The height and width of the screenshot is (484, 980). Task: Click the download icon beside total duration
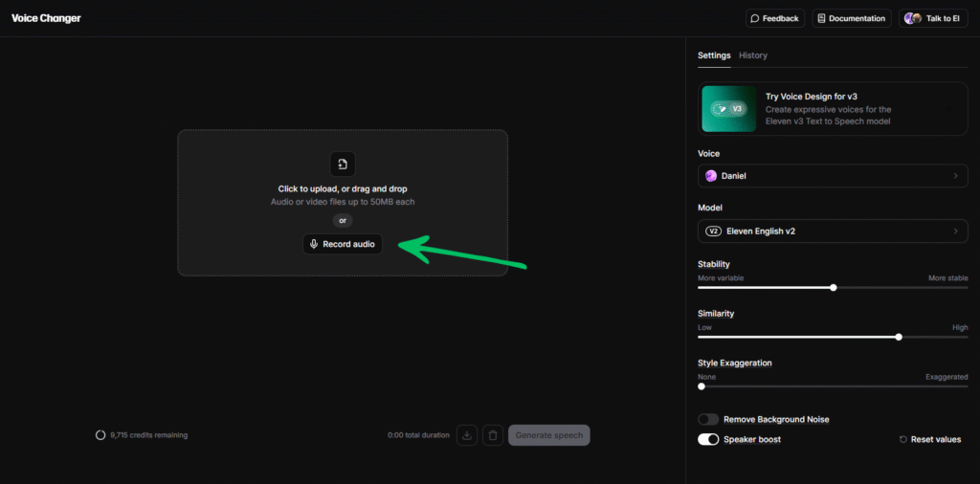(x=467, y=435)
